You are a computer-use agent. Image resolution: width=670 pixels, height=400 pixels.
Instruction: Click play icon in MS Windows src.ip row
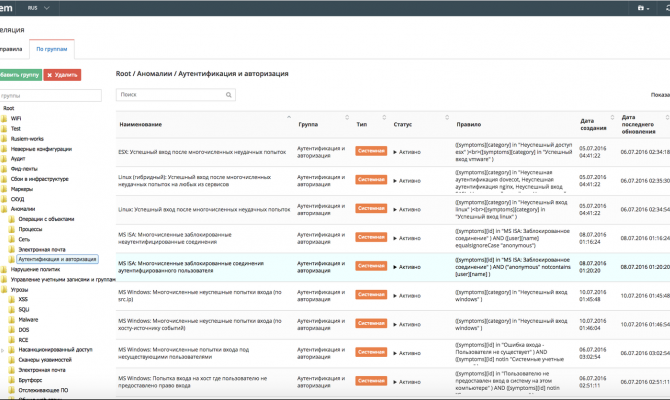point(395,296)
